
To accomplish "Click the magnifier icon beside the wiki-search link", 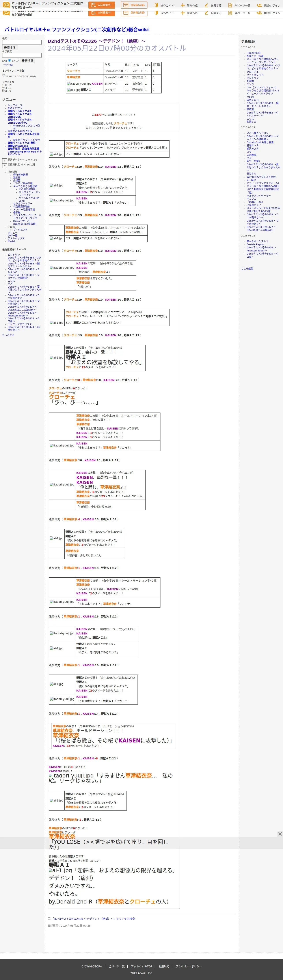I will click(49, 918).
